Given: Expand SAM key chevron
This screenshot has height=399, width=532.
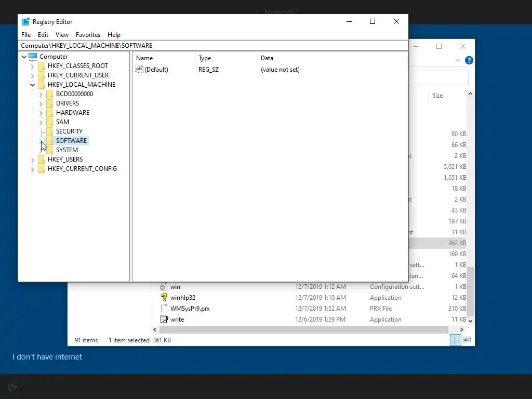Looking at the screenshot, I should pos(41,122).
